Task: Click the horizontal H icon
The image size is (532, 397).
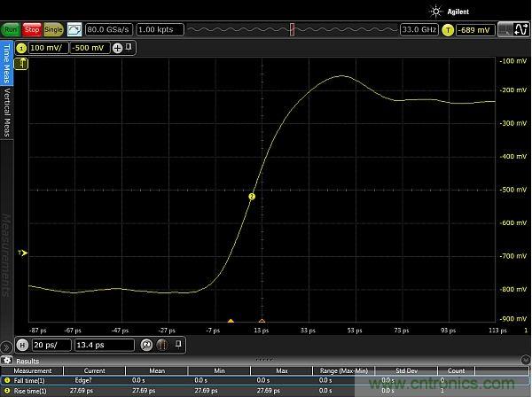Action: [21, 344]
